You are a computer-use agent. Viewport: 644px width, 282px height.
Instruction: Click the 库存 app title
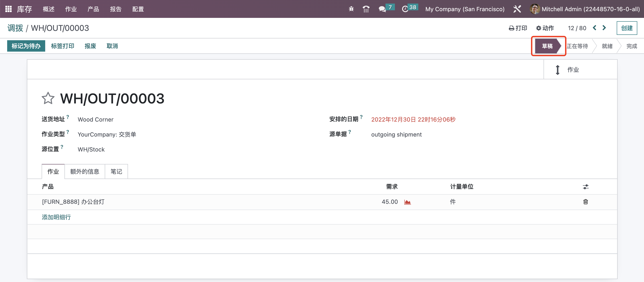[24, 9]
